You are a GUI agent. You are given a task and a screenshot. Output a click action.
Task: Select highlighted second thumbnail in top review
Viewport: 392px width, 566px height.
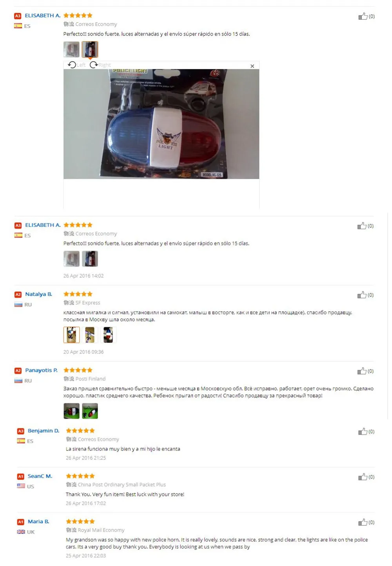(x=90, y=49)
